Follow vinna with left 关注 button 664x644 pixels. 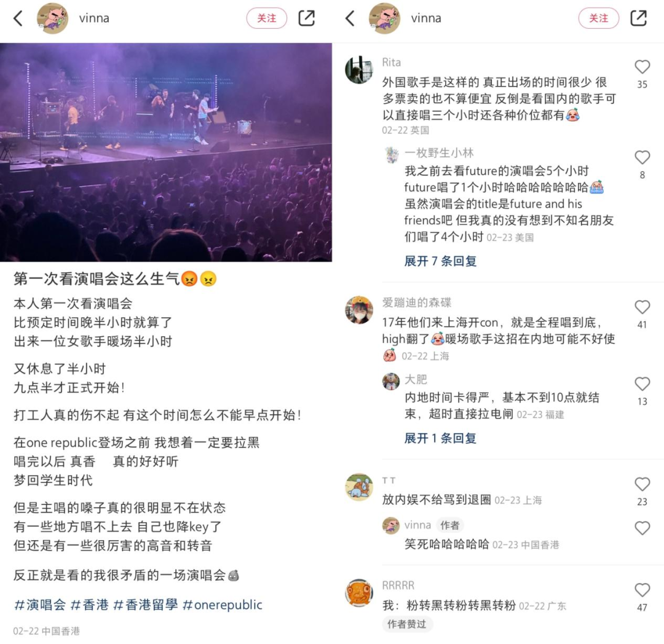[267, 18]
